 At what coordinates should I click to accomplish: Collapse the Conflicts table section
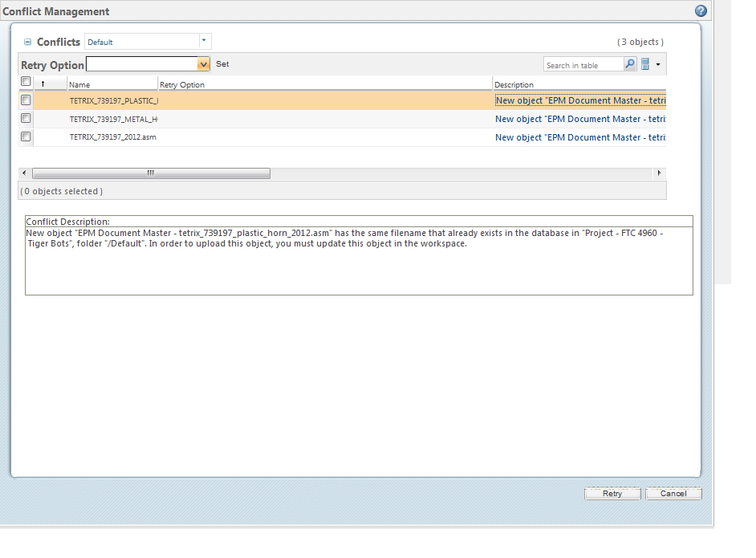pos(27,42)
